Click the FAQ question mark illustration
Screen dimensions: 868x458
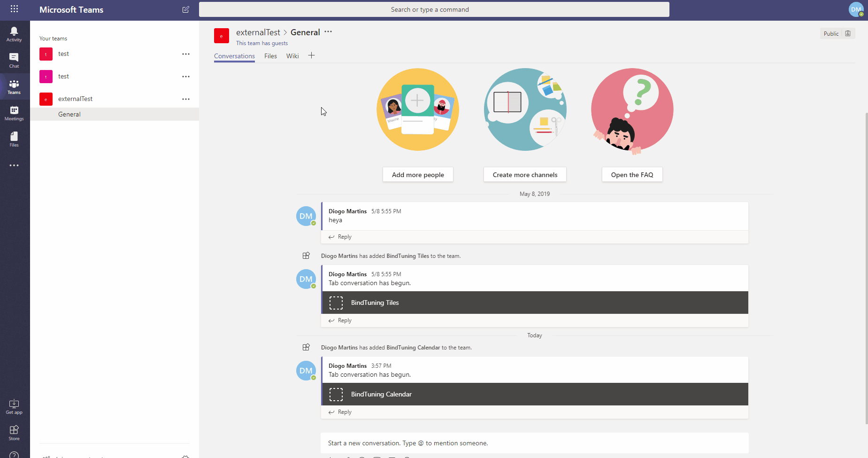click(x=632, y=111)
